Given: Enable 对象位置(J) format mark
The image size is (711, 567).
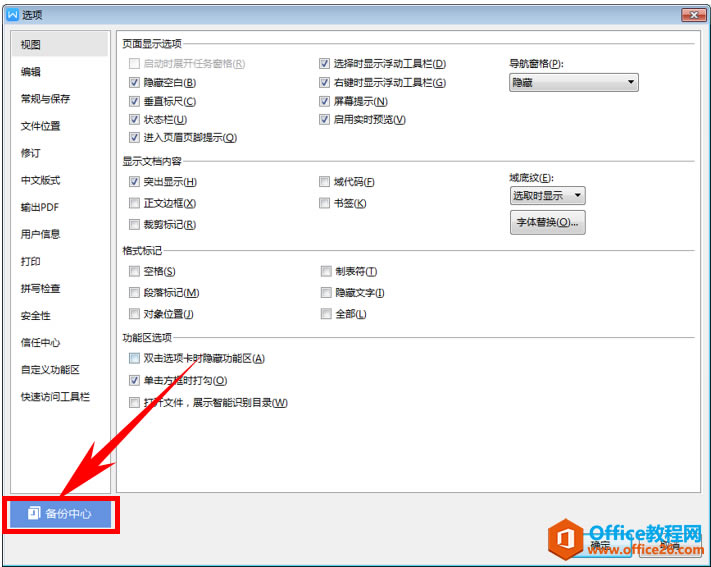Looking at the screenshot, I should pyautogui.click(x=134, y=313).
